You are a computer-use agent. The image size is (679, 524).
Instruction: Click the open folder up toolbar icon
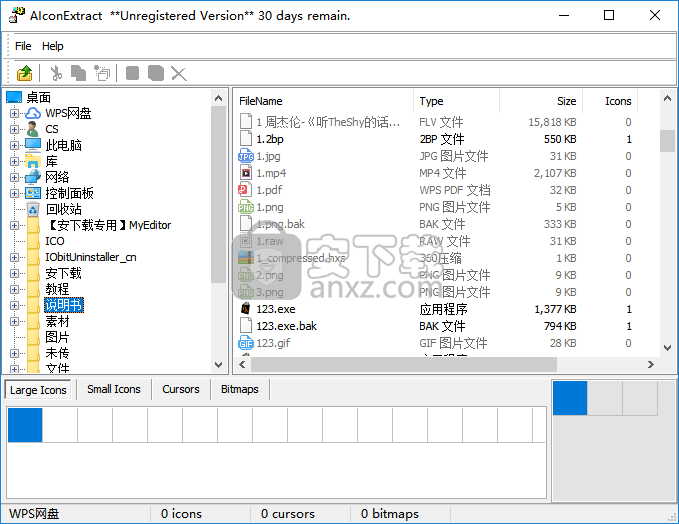coord(25,73)
